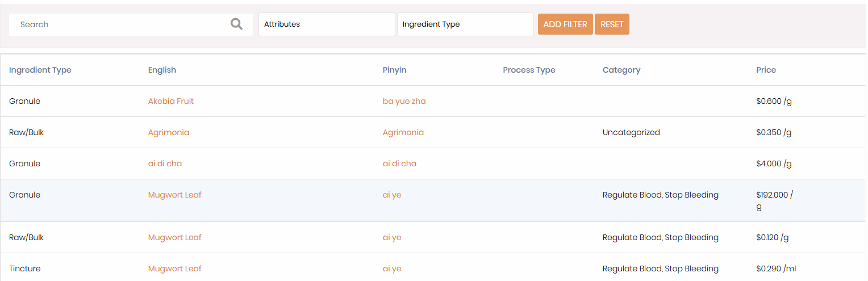Sort by Ingredient Type column header
868x281 pixels.
coord(40,70)
